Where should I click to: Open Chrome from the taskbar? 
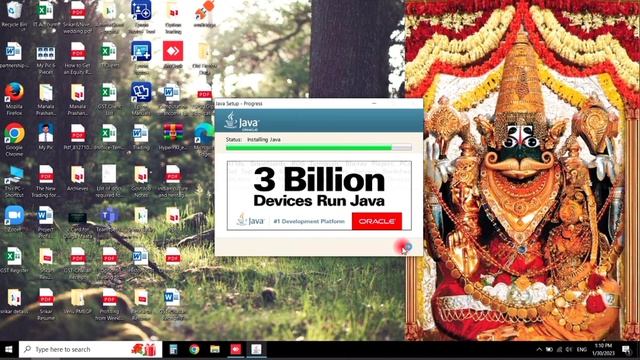pos(194,349)
